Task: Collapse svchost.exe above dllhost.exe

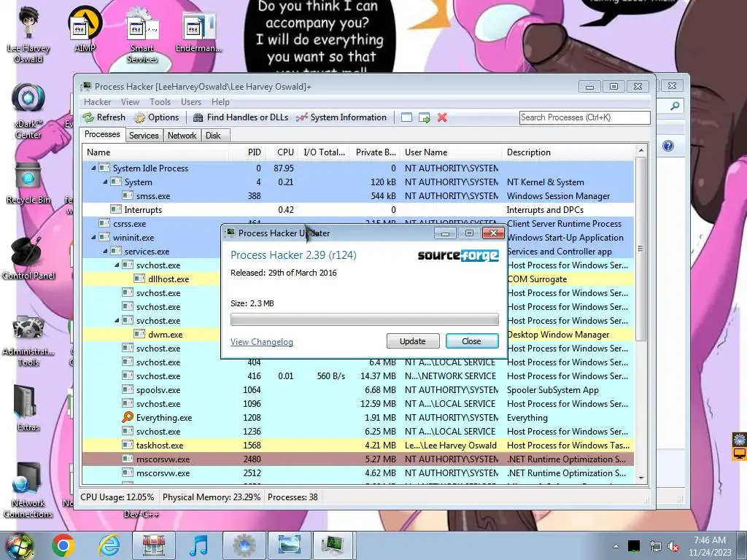Action: point(117,265)
